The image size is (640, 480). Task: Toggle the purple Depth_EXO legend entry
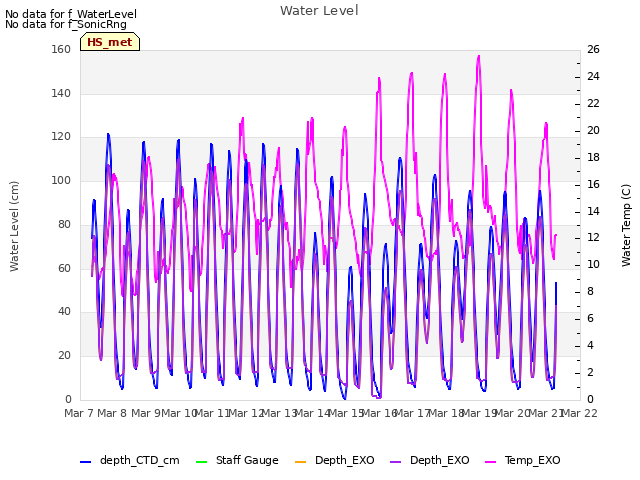click(429, 460)
